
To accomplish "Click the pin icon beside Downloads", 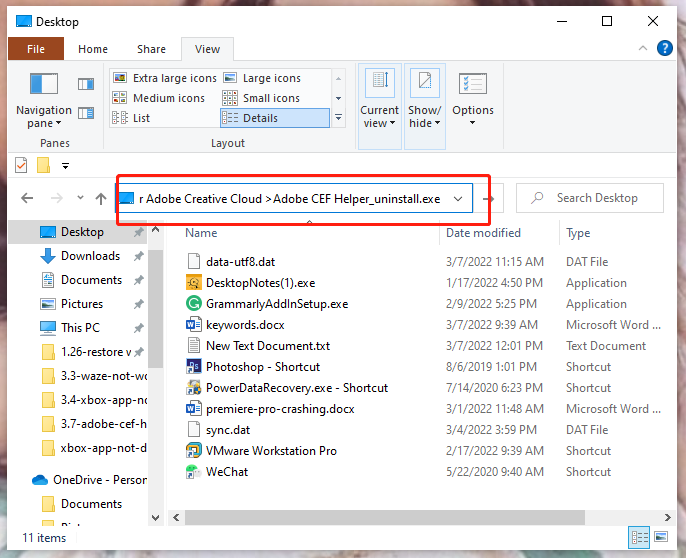I will (x=139, y=256).
